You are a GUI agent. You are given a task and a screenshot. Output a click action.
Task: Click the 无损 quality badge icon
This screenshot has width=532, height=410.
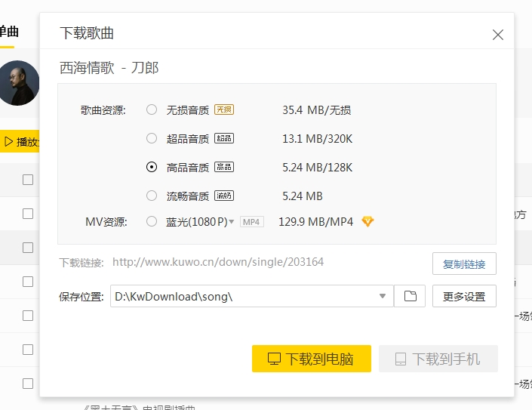(224, 109)
